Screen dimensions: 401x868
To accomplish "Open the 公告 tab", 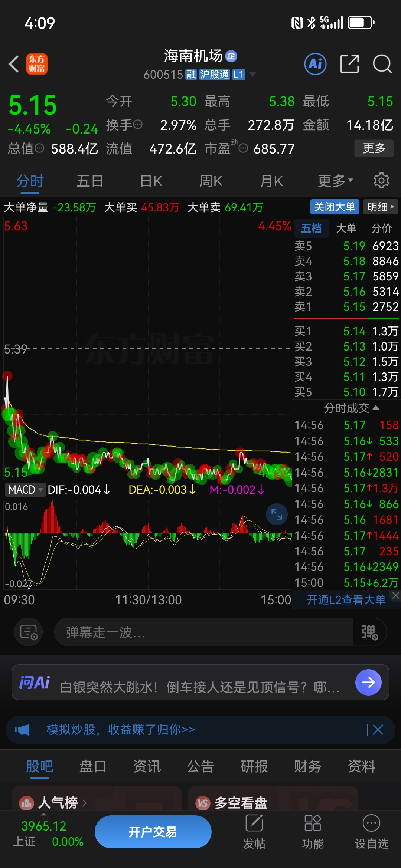I will [x=200, y=766].
